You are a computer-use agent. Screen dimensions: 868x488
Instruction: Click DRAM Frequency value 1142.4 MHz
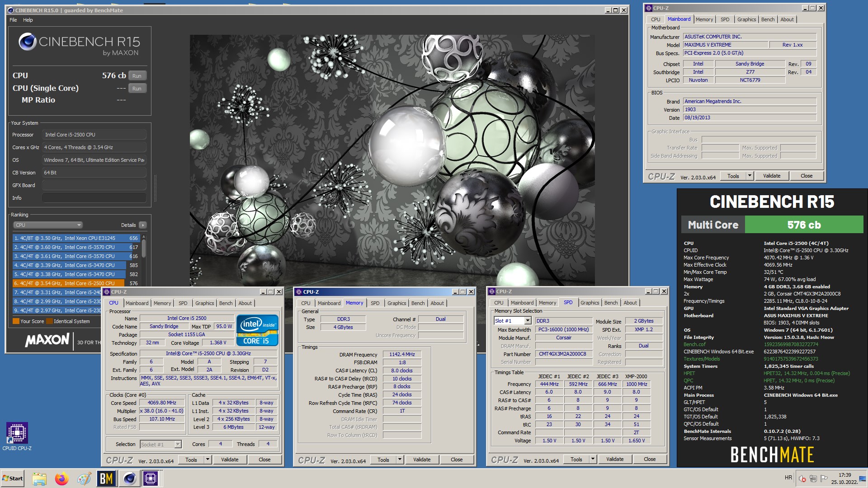(402, 354)
